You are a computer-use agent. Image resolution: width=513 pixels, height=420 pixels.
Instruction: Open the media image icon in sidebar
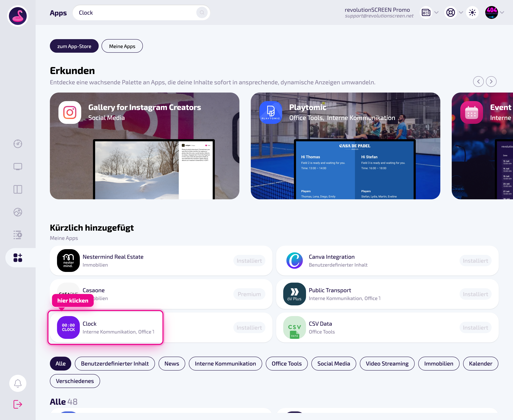(x=18, y=212)
